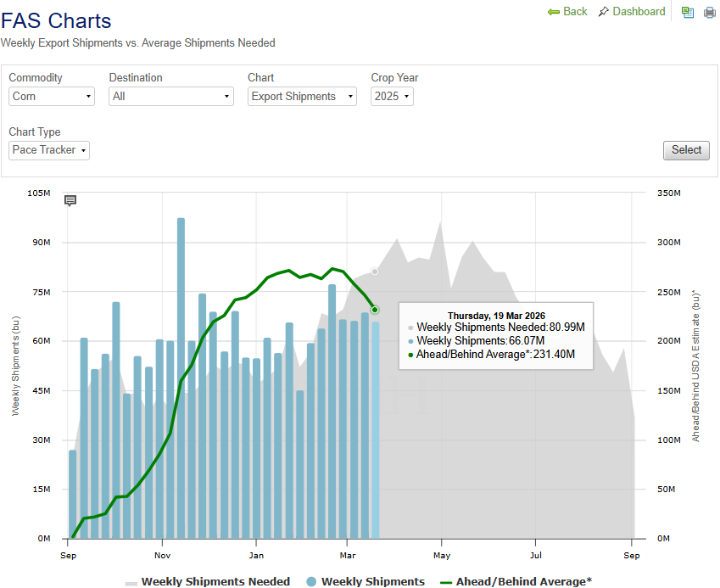
Task: Go to the Dashboard link
Action: point(639,12)
